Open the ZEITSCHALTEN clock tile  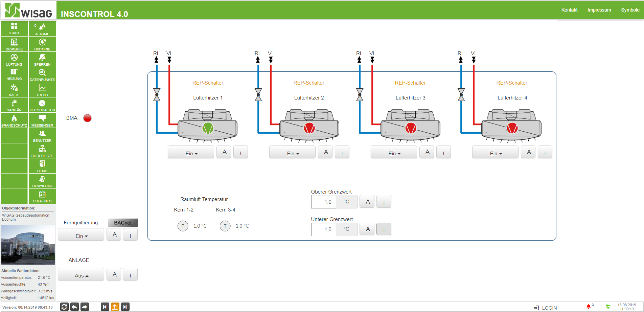coord(42,105)
